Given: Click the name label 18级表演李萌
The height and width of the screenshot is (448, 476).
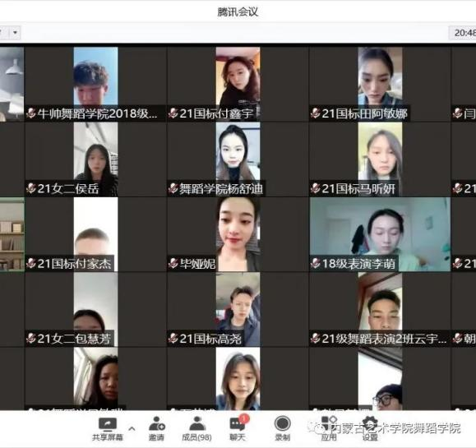Looking at the screenshot, I should 358,264.
